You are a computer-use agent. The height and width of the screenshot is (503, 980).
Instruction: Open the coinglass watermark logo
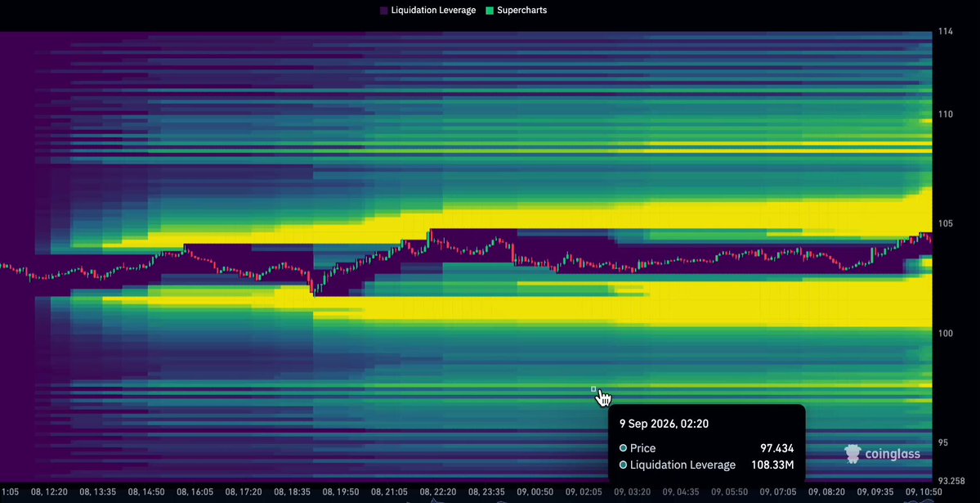tap(882, 454)
